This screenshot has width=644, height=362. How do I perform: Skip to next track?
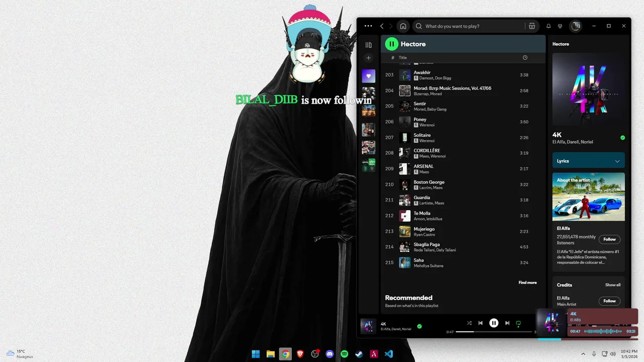click(507, 323)
